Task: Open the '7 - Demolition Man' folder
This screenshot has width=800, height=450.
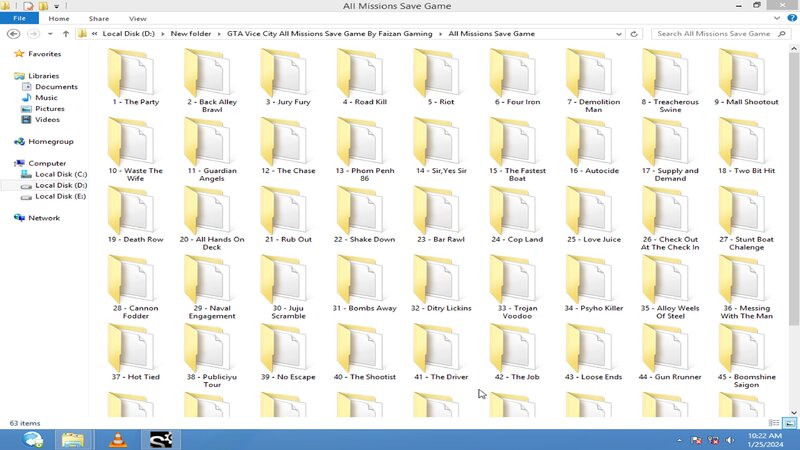Action: [593, 81]
